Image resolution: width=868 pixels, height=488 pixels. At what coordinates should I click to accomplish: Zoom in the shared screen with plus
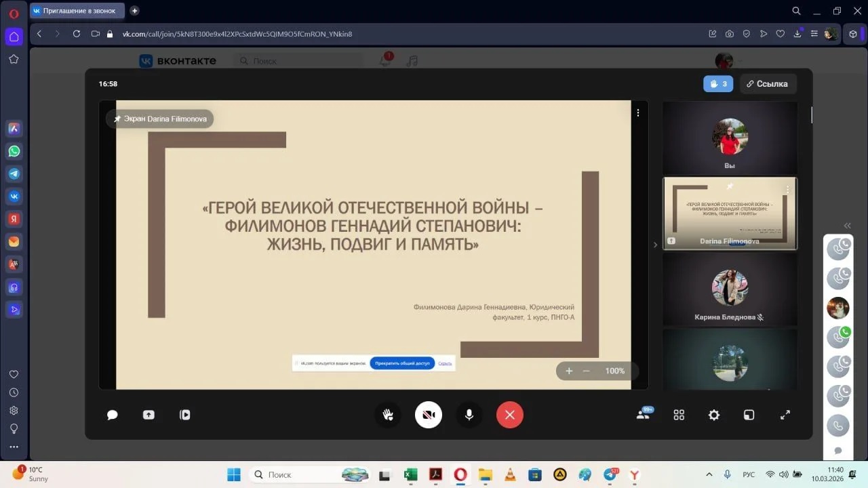click(x=569, y=371)
